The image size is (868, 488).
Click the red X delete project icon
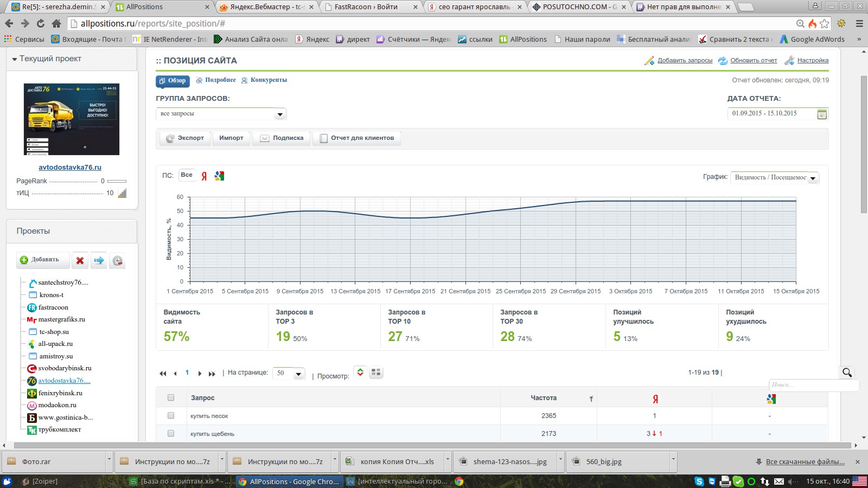tap(80, 260)
